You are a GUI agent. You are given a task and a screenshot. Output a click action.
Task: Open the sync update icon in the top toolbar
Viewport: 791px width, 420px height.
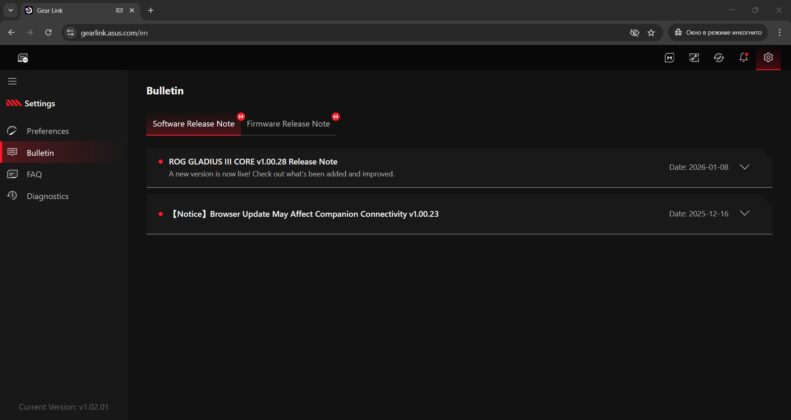pyautogui.click(x=719, y=58)
